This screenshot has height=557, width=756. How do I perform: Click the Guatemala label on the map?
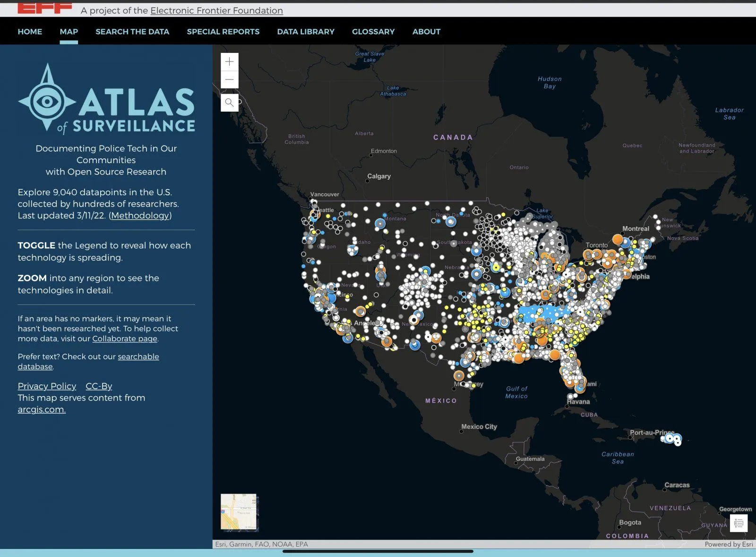[530, 459]
